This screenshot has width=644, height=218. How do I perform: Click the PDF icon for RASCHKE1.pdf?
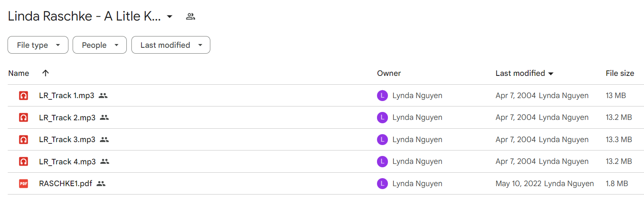[24, 184]
